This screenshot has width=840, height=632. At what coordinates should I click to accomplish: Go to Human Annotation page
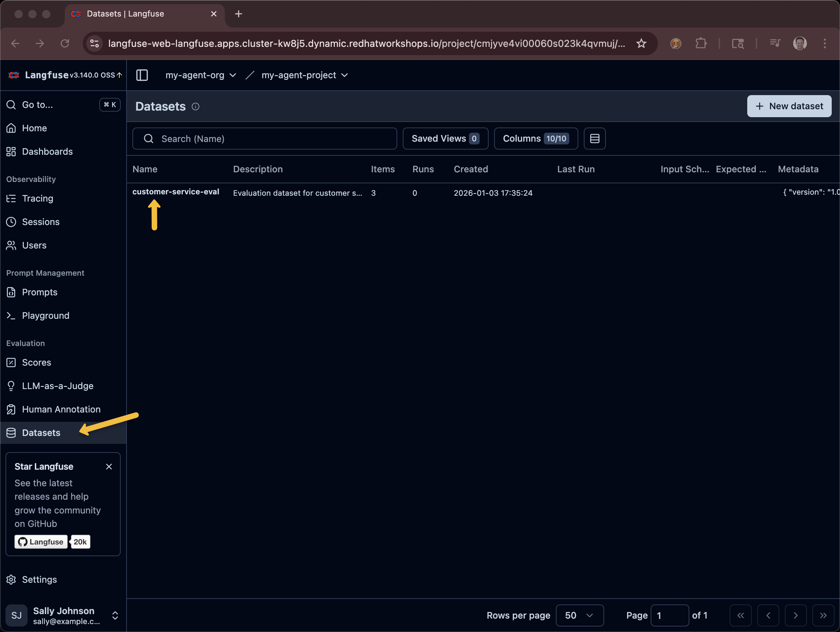tap(61, 409)
